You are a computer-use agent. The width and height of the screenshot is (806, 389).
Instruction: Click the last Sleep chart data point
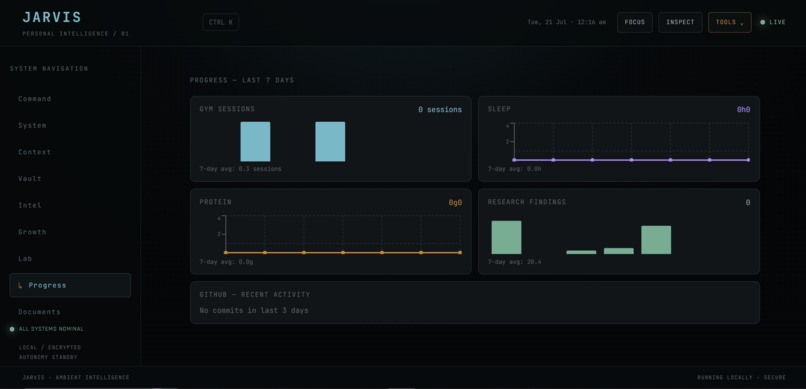748,160
